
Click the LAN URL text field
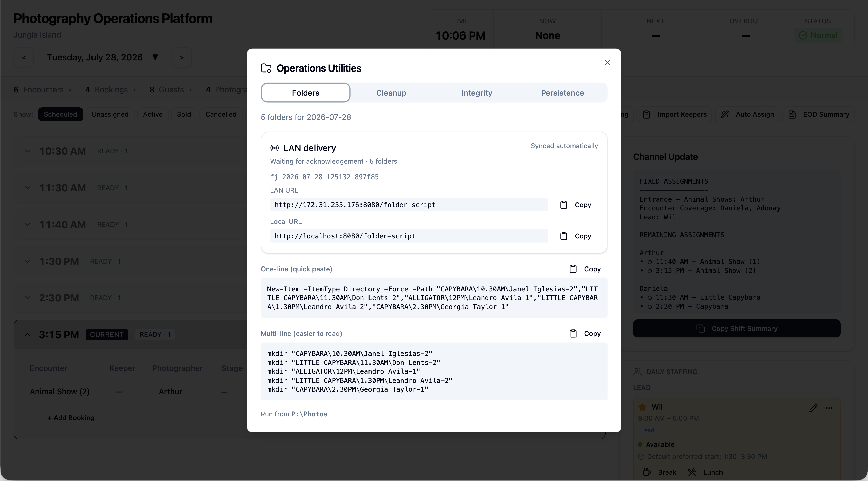tap(409, 205)
